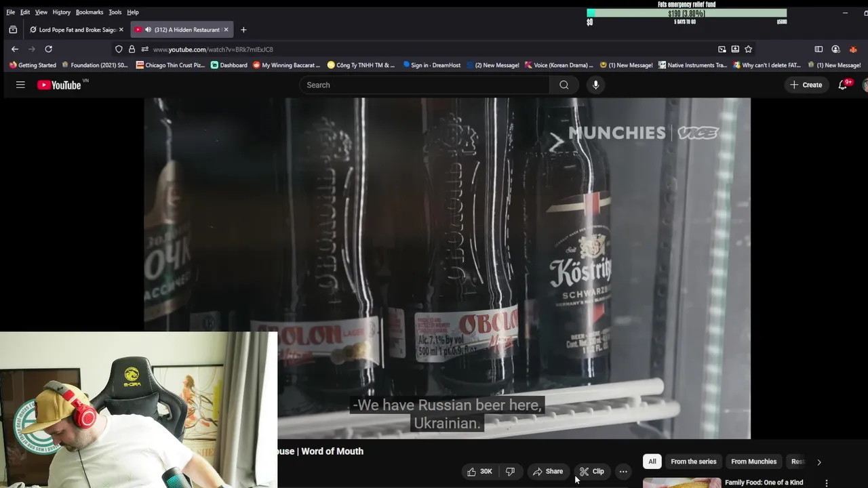The width and height of the screenshot is (868, 488).
Task: Select the A Hidden Restaurant tab
Action: pos(182,30)
